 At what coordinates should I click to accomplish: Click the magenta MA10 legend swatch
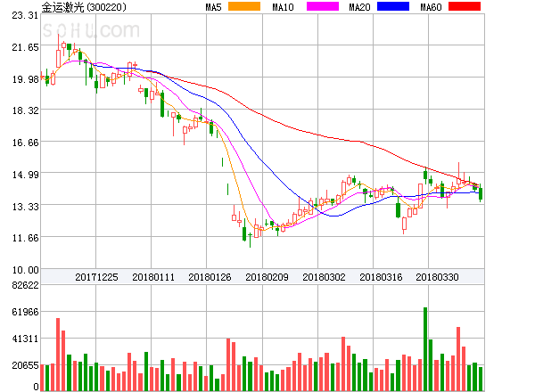point(323,6)
